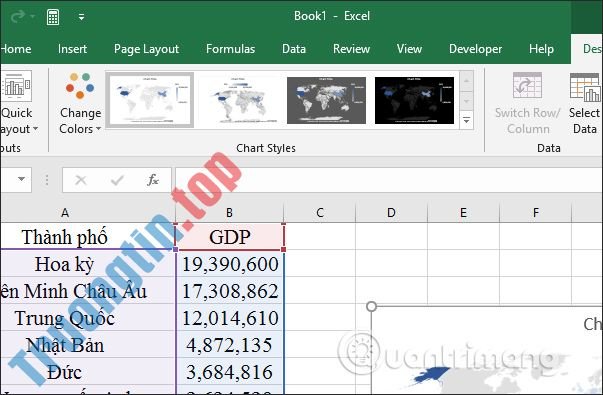Select the 'Hoa kỳ' cell
This screenshot has width=603, height=395.
pyautogui.click(x=88, y=263)
